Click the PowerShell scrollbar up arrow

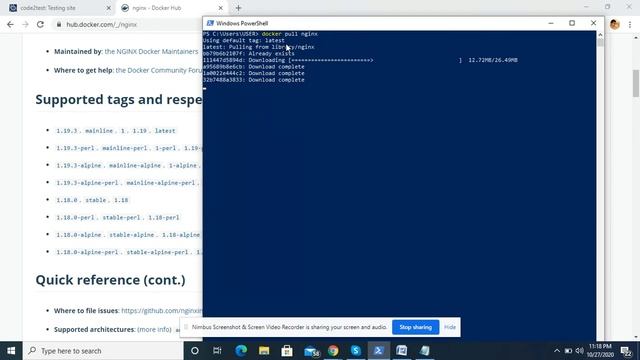pyautogui.click(x=600, y=35)
